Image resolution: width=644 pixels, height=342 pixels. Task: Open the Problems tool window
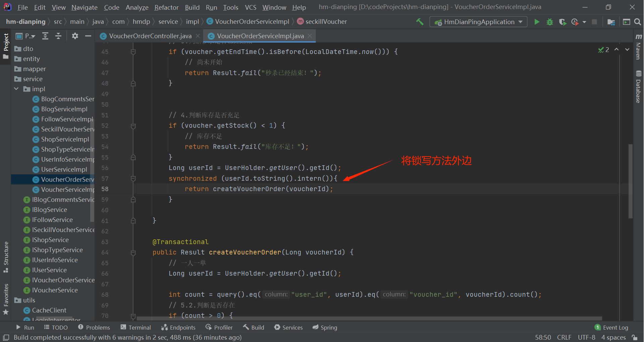tap(94, 327)
